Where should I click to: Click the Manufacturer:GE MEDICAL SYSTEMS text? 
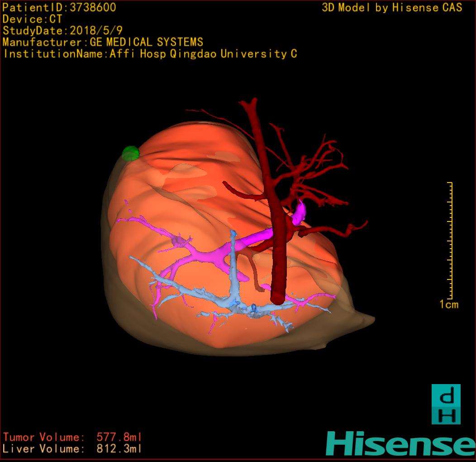click(x=103, y=42)
